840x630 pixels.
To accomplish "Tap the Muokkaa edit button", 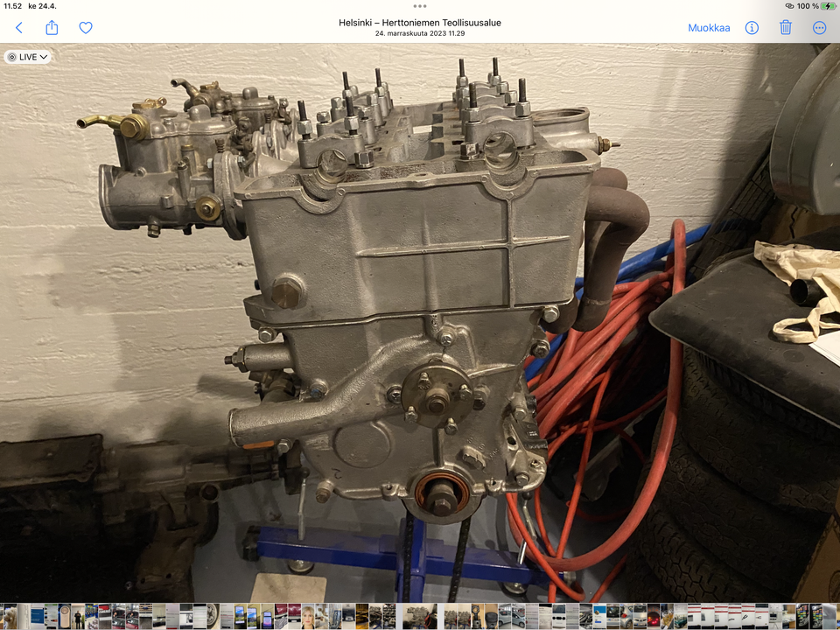I will 709,28.
